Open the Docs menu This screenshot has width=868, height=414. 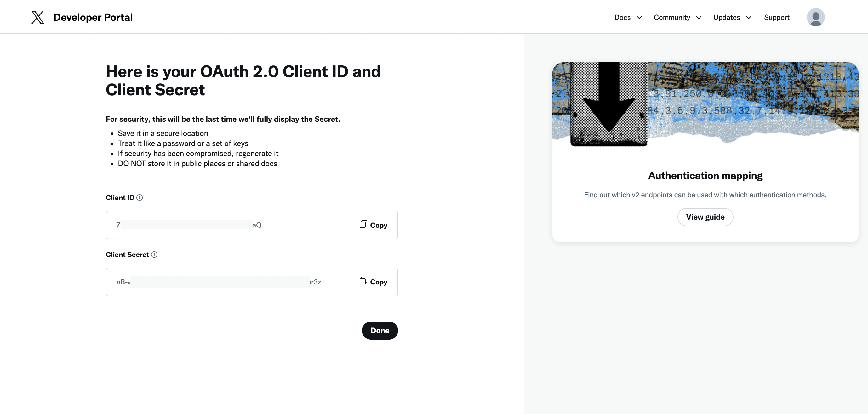pyautogui.click(x=622, y=18)
